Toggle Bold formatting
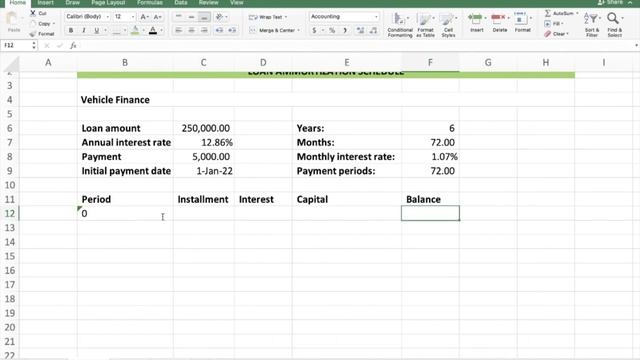This screenshot has width=640, height=360. [71, 31]
